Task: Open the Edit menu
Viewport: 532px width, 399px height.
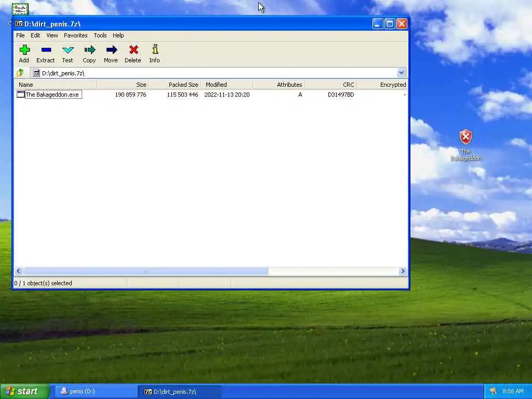Action: 35,35
